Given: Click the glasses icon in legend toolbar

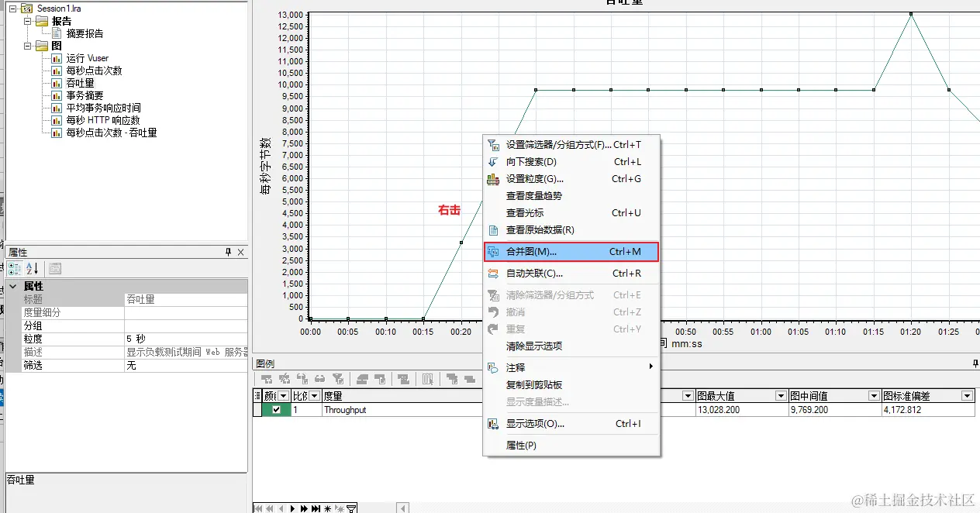Looking at the screenshot, I should click(x=319, y=379).
